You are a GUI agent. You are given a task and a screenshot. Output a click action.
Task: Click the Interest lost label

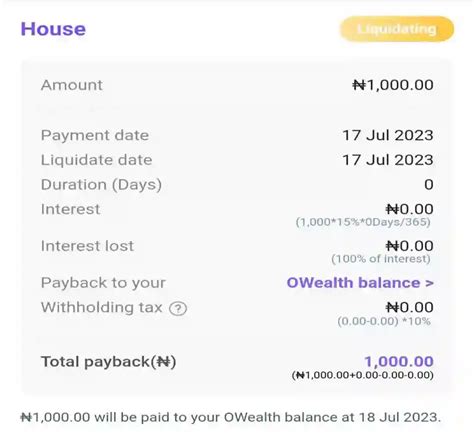(x=87, y=246)
